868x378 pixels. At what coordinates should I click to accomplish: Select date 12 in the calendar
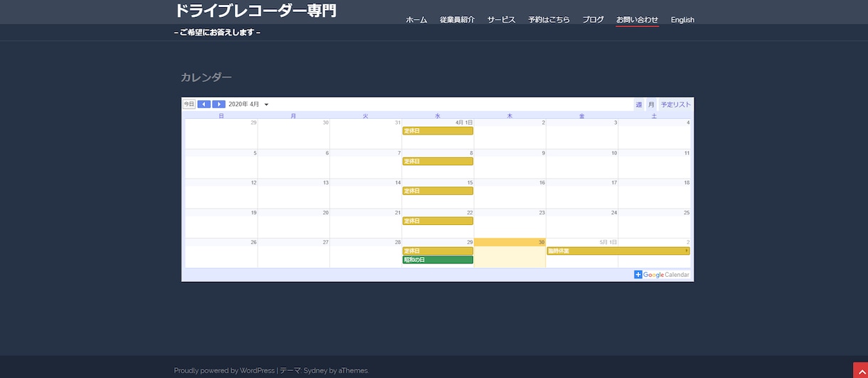pyautogui.click(x=253, y=183)
